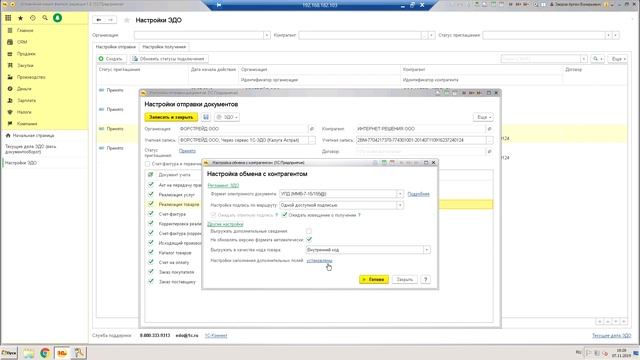Toggle the Заказ покупателя checkbox
Image resolution: width=640 pixels, height=360 pixels.
[x=151, y=272]
